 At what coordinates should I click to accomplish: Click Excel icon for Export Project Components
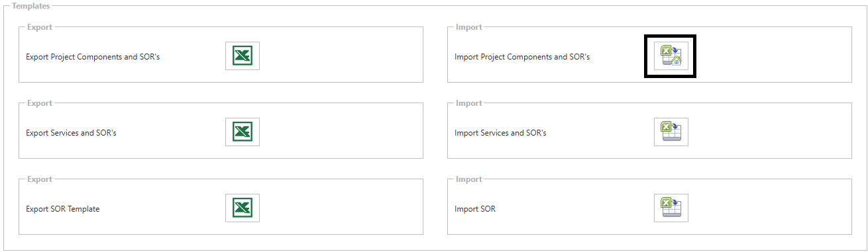coord(243,56)
